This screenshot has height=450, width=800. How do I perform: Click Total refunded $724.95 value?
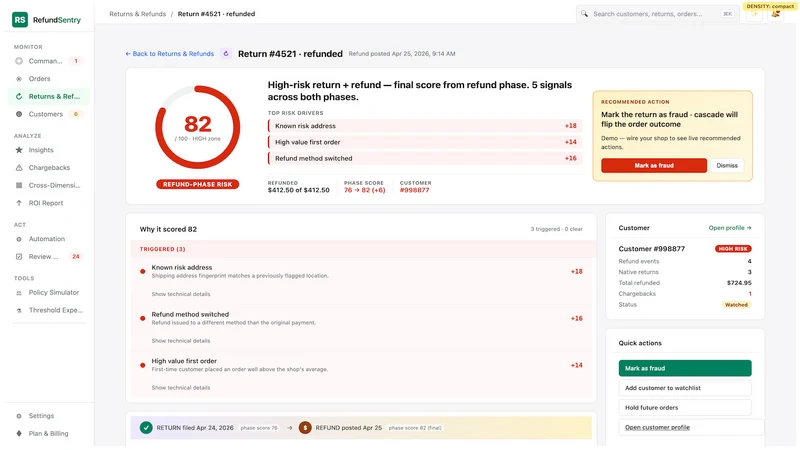(x=739, y=283)
